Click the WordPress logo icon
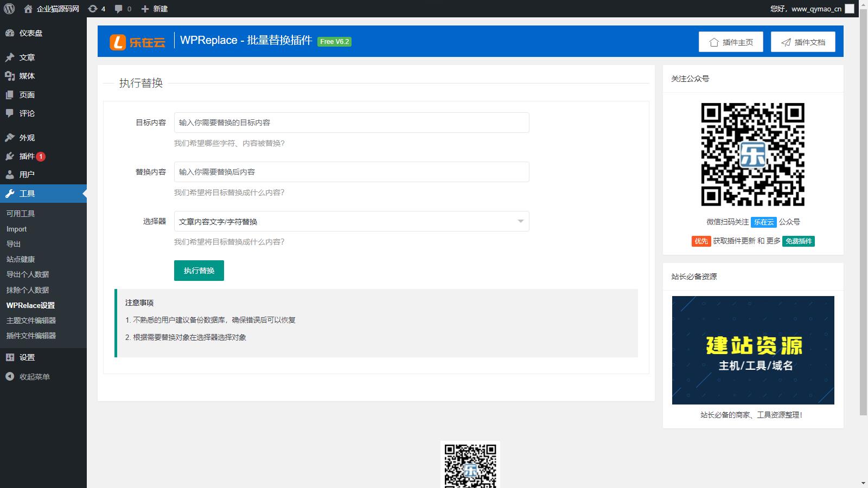 click(x=9, y=9)
